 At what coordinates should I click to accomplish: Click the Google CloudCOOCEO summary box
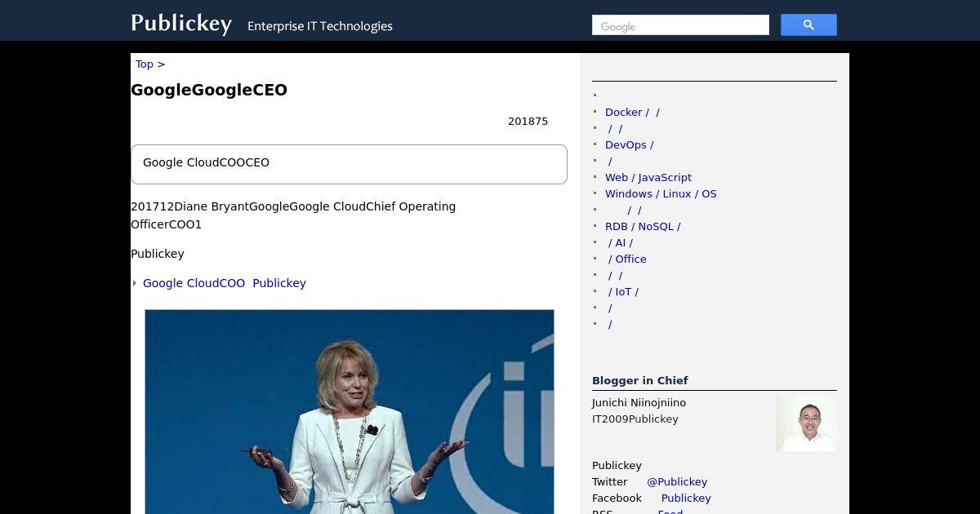(349, 164)
